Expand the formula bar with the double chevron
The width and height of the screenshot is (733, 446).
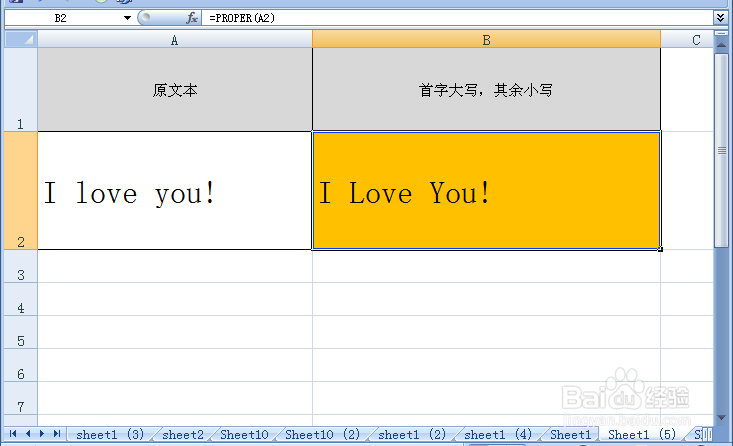720,18
